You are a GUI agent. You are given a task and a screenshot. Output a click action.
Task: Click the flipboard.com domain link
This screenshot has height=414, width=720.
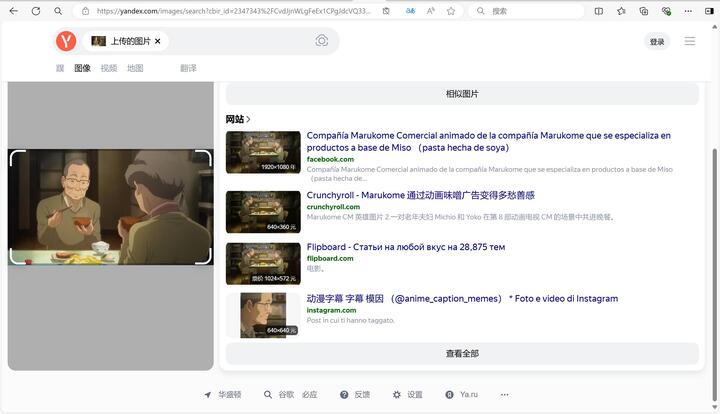click(x=330, y=258)
